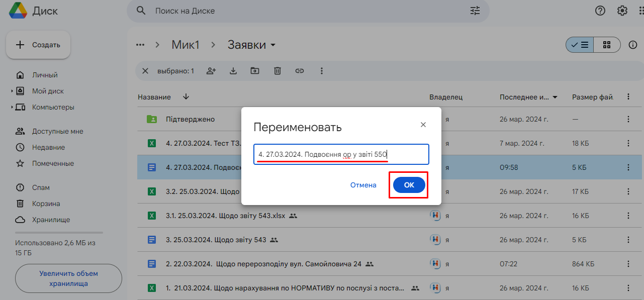
Task: Expand Мой диск tree arrow
Action: [x=12, y=91]
